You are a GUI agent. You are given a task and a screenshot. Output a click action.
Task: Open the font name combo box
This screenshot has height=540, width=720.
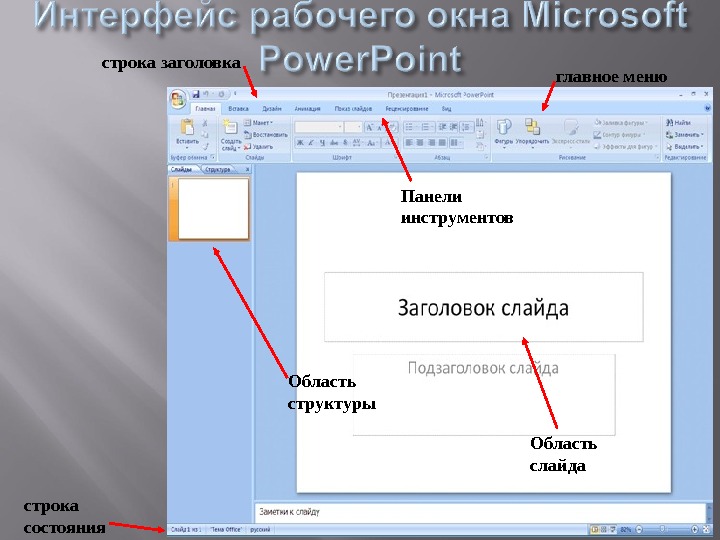point(319,127)
